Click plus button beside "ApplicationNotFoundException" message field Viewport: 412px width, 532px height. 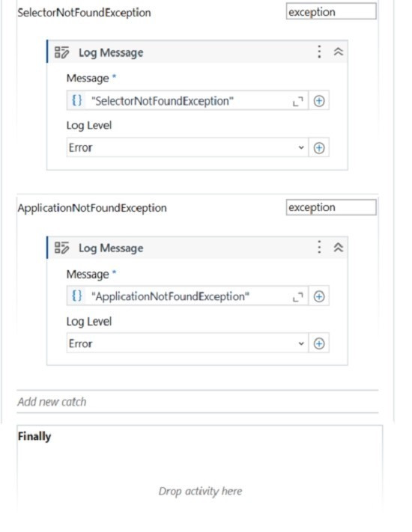click(319, 296)
